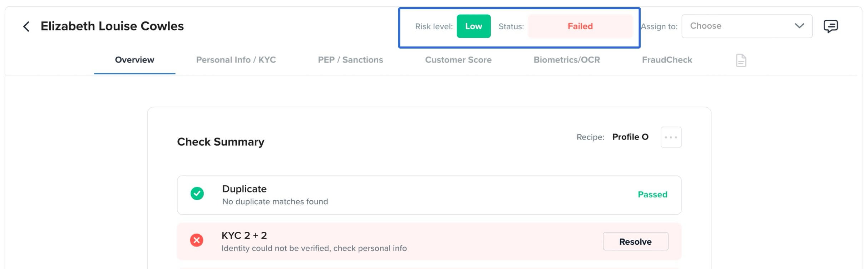Click the Low risk level badge
868x269 pixels.
pos(474,26)
